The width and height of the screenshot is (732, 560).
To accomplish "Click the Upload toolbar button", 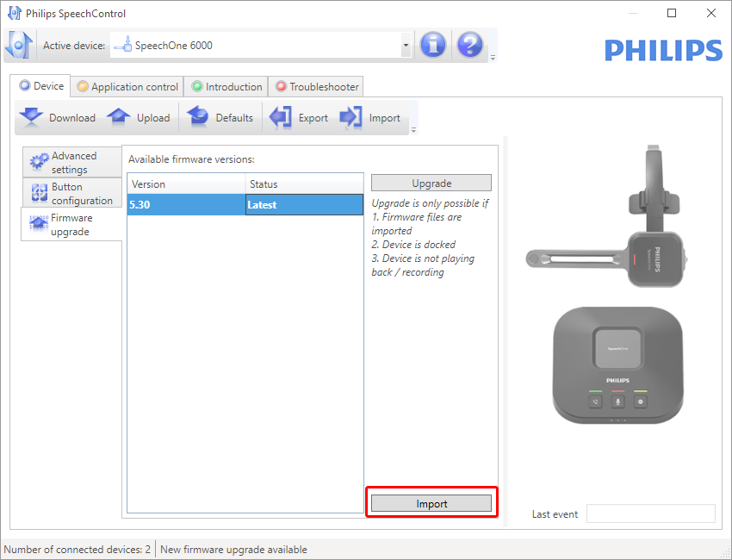I will (139, 118).
